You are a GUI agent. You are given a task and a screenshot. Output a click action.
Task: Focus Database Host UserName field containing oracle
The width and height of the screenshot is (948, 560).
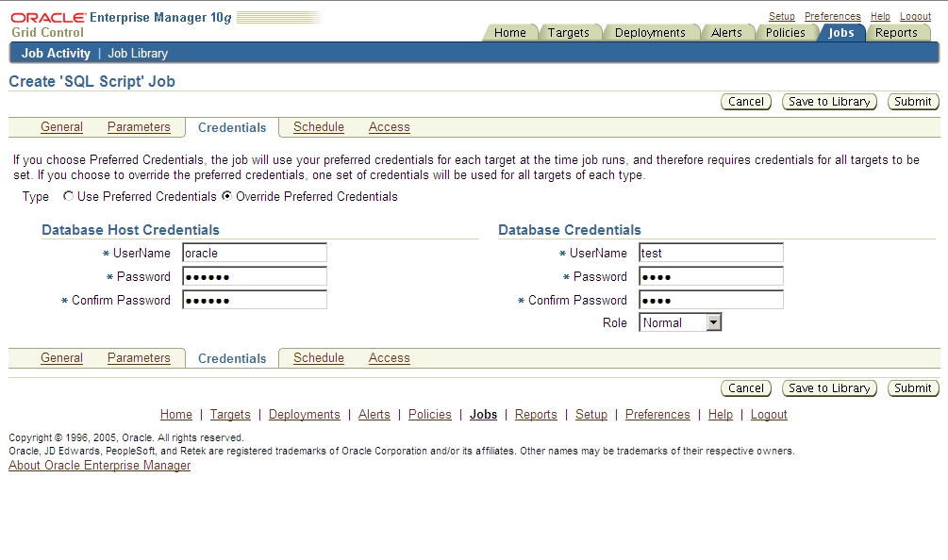(x=255, y=253)
